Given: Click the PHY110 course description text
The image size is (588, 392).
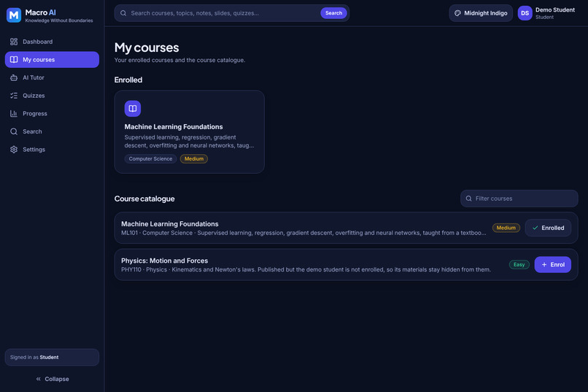Looking at the screenshot, I should [306, 269].
